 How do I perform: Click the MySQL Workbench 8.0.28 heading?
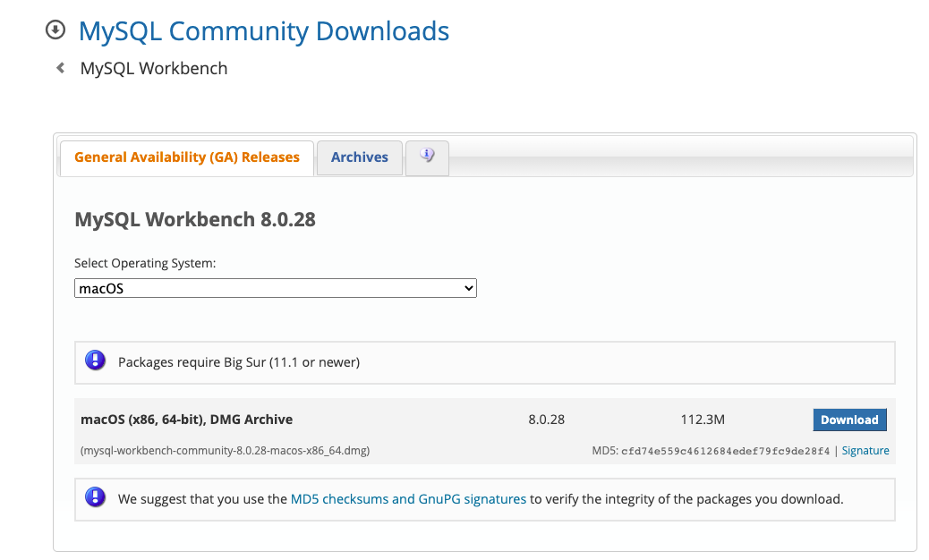click(195, 220)
